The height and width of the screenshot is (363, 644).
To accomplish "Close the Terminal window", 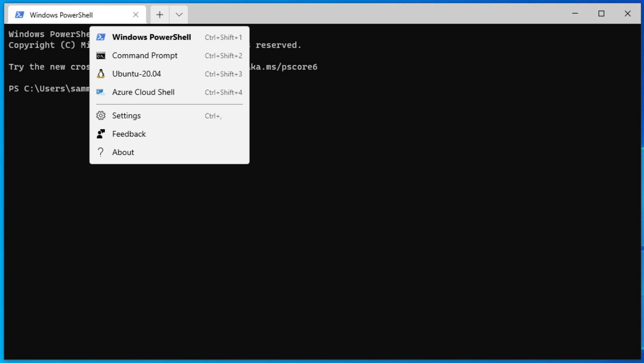I will pyautogui.click(x=627, y=13).
